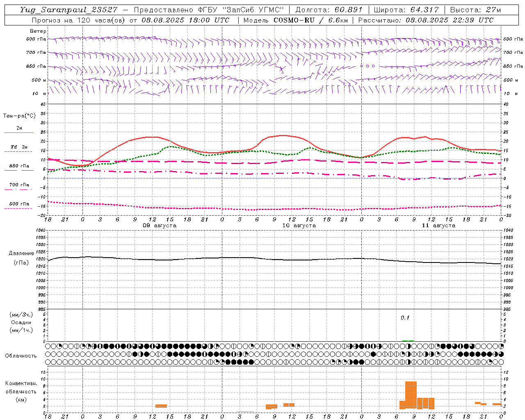Click the (км) unit label for convective cloud

pyautogui.click(x=21, y=399)
